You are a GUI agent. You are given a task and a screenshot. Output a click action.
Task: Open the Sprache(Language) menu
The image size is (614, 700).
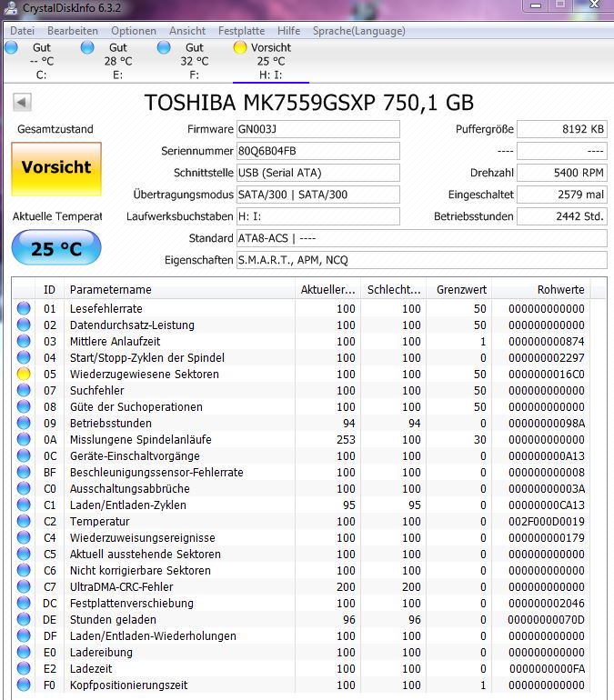point(359,31)
